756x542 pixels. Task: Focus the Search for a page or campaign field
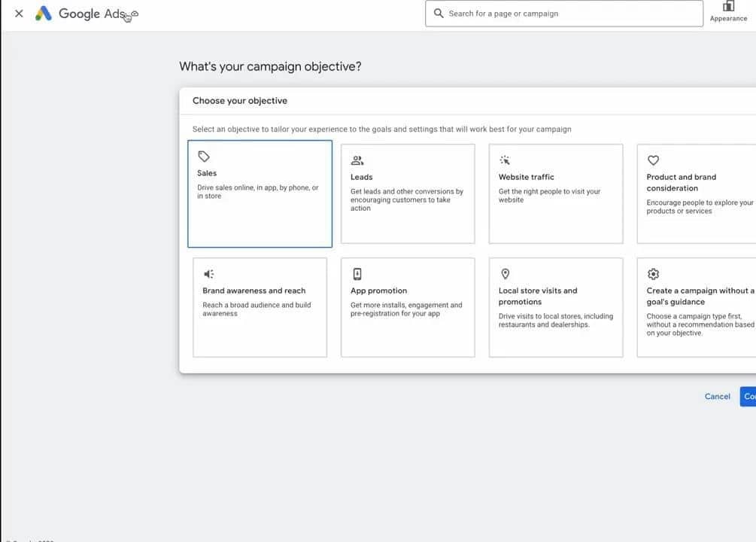pos(572,14)
